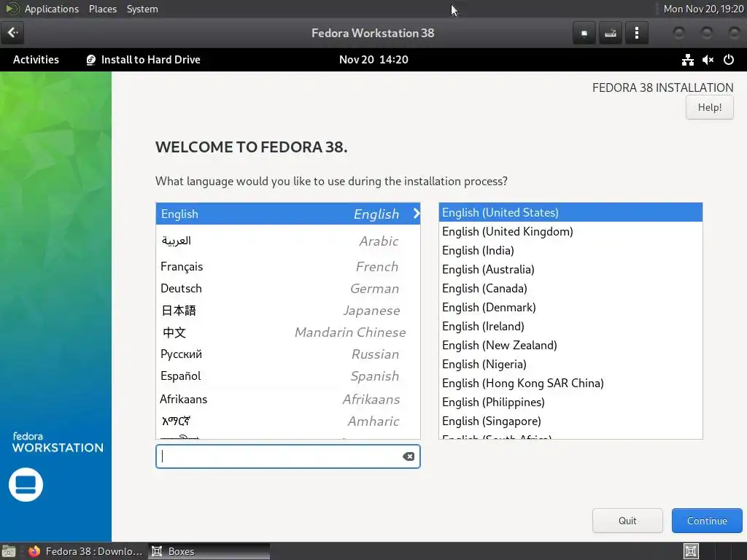Go back with Boxes back arrow
Screen dimensions: 747x560
(12, 33)
